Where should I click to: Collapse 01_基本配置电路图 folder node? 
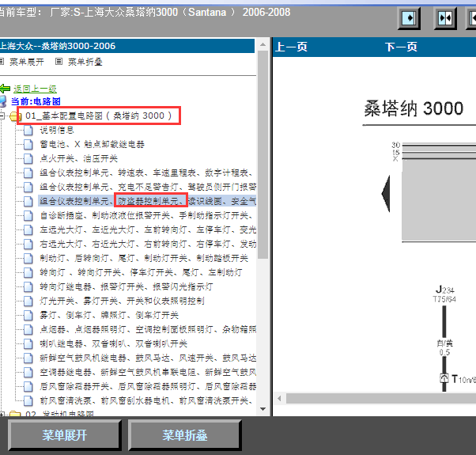coord(2,116)
